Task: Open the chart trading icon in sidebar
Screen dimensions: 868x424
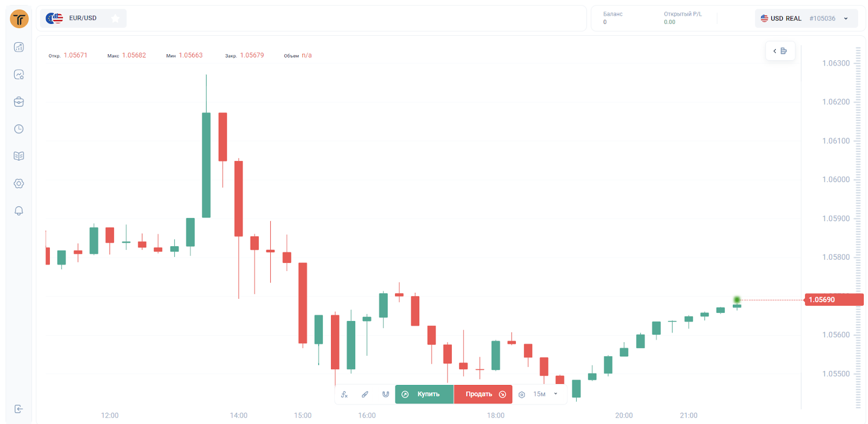Action: 19,47
